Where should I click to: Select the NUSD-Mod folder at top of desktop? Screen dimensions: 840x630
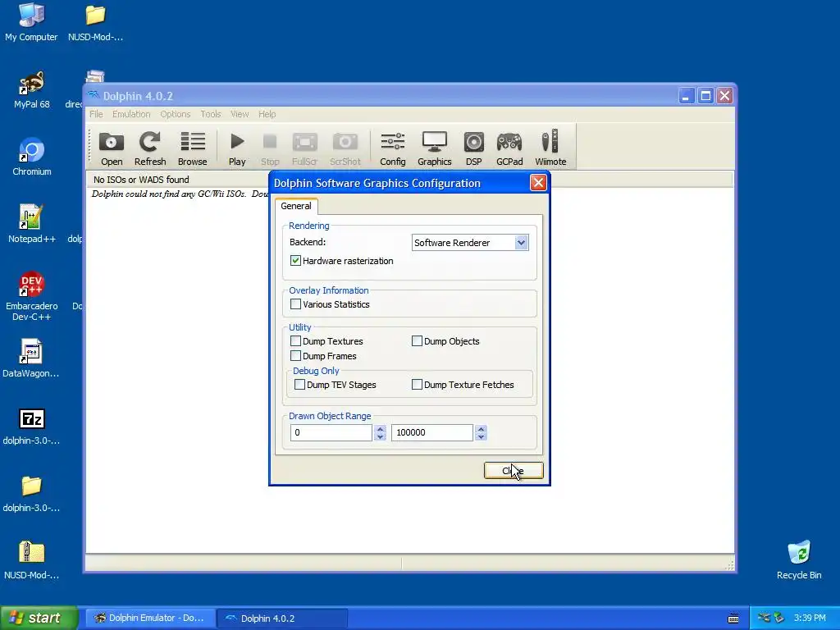[95, 22]
